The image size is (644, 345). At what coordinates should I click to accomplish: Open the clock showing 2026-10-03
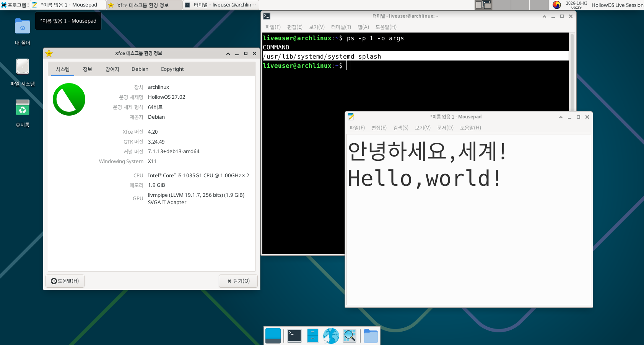click(576, 5)
